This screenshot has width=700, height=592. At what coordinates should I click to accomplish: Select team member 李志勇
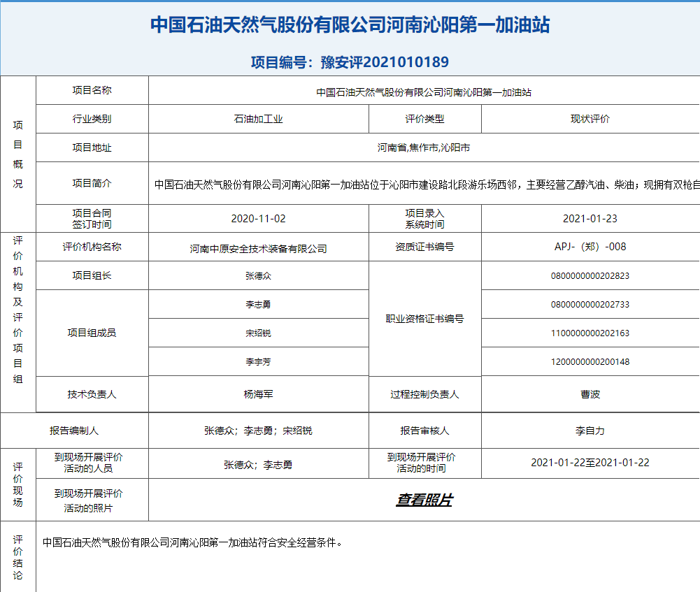259,304
